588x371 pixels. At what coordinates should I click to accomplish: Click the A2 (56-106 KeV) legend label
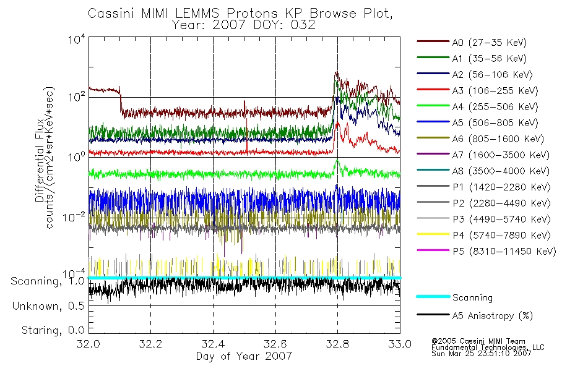492,75
